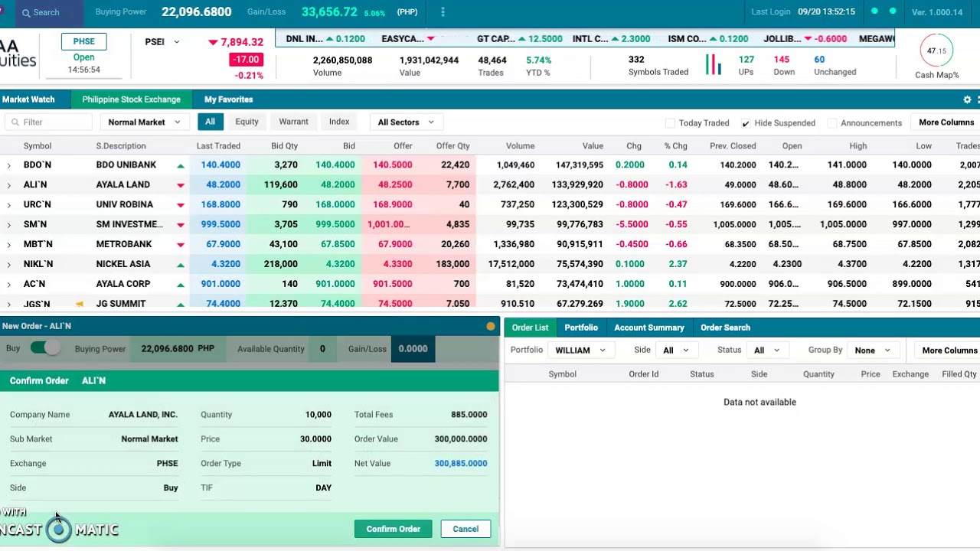
Task: Click the green up arrow on NICKEL ASIA row
Action: (181, 265)
